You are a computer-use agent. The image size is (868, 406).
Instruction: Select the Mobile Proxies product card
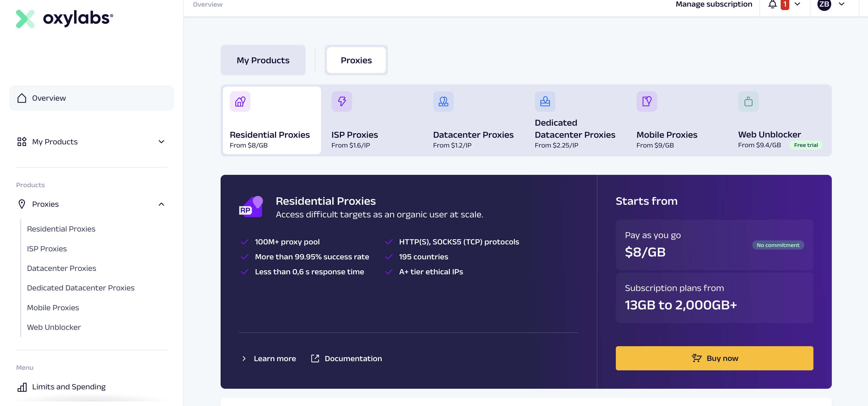(679, 120)
